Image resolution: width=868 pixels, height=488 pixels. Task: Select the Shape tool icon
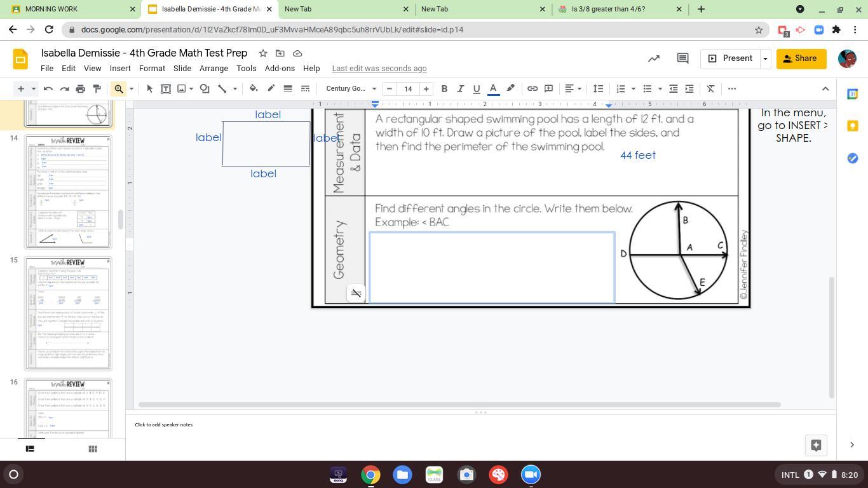pos(205,88)
